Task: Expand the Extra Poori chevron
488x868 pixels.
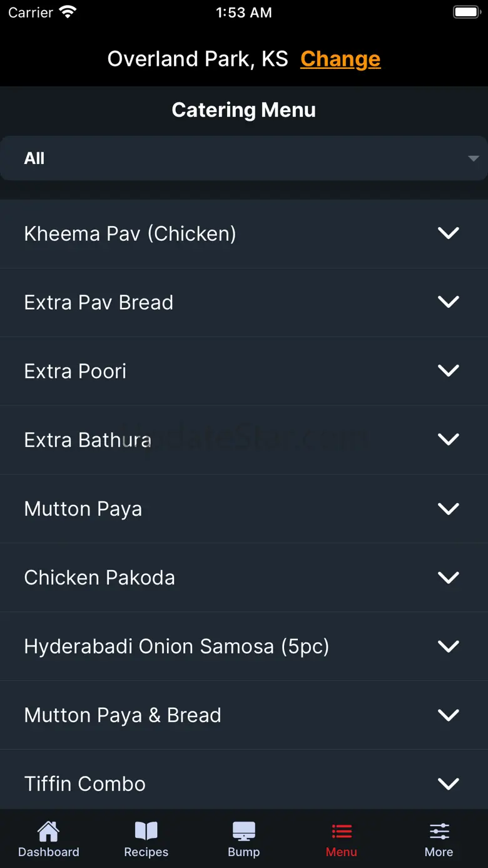Action: click(448, 371)
